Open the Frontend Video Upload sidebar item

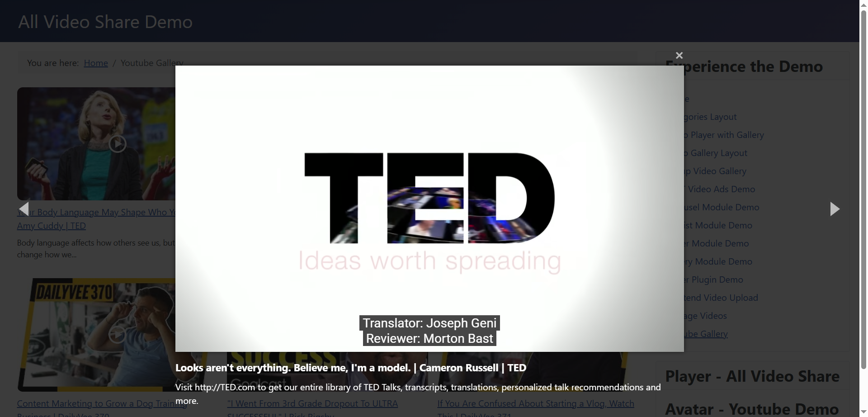(721, 298)
